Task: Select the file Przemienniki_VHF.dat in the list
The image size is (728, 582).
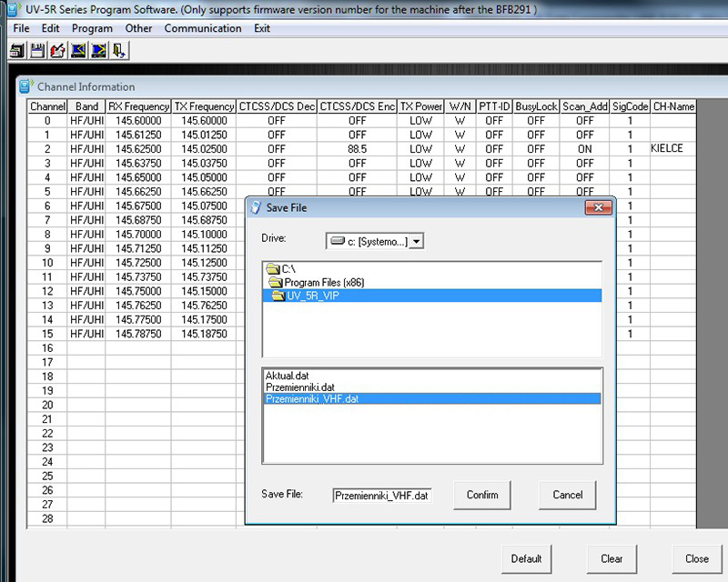Action: click(432, 399)
